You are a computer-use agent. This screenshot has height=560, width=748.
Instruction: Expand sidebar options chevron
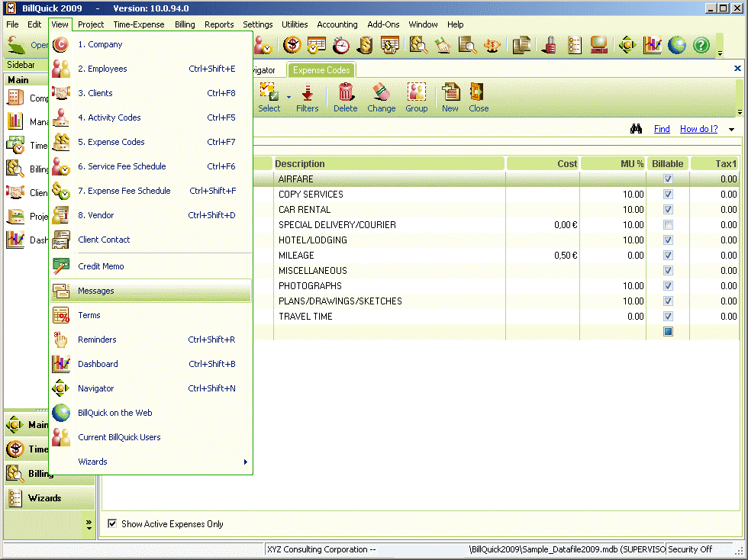click(x=89, y=525)
